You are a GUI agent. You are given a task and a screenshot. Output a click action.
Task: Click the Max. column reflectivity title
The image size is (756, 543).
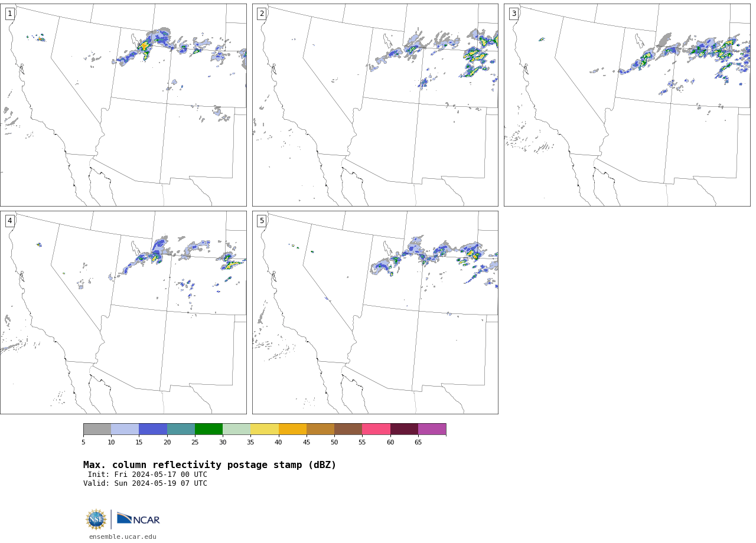(x=210, y=465)
